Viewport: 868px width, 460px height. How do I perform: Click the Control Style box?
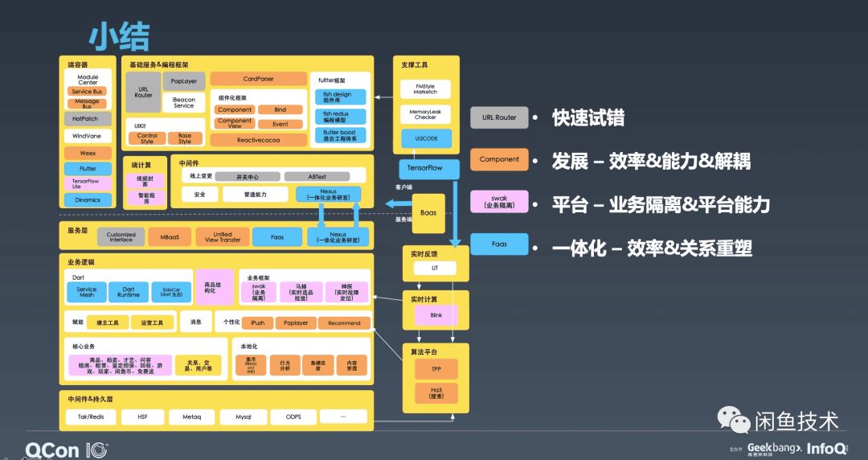tap(147, 138)
